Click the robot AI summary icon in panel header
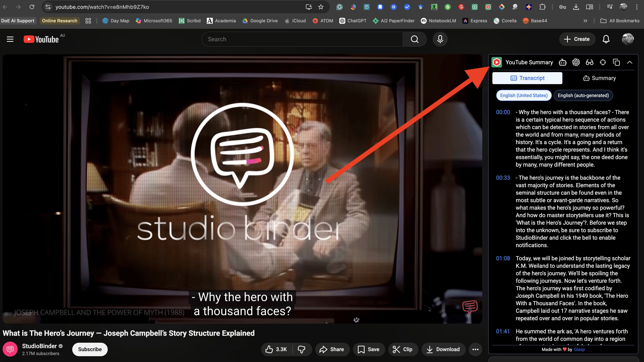Image resolution: width=644 pixels, height=362 pixels. pyautogui.click(x=563, y=62)
